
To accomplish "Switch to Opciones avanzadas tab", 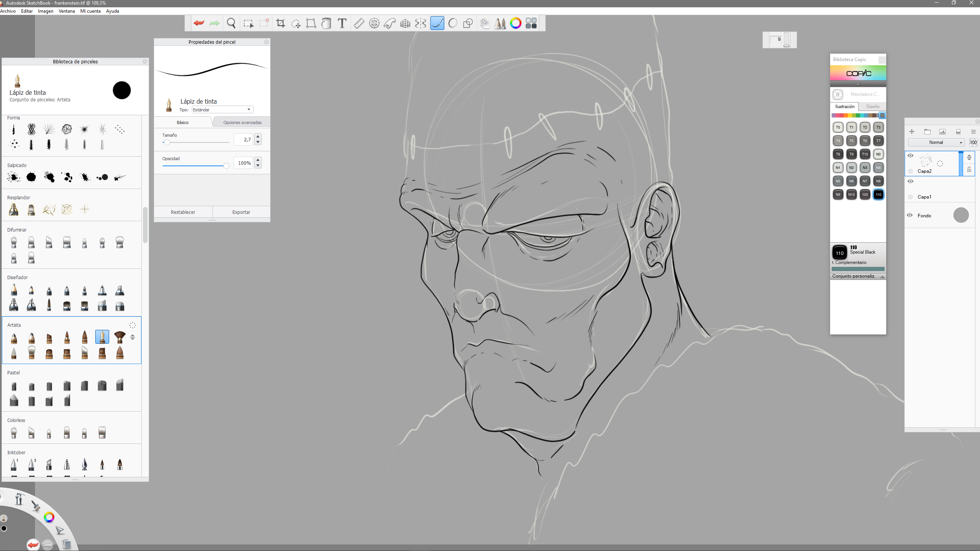I will coord(242,122).
